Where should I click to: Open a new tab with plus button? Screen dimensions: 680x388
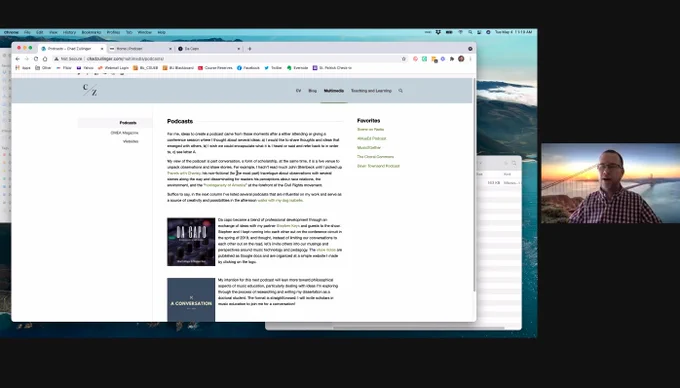(x=250, y=49)
